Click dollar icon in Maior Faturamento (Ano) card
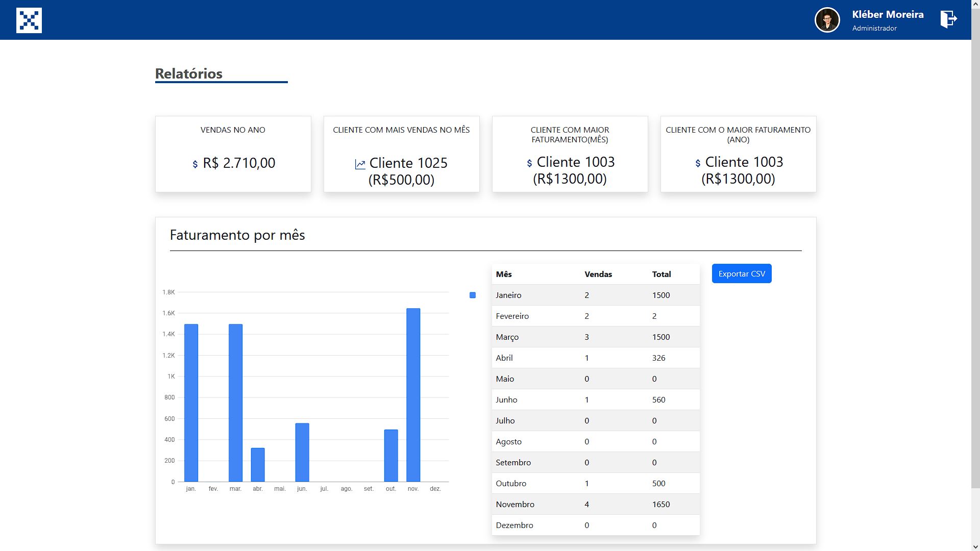The height and width of the screenshot is (551, 980). (x=698, y=163)
